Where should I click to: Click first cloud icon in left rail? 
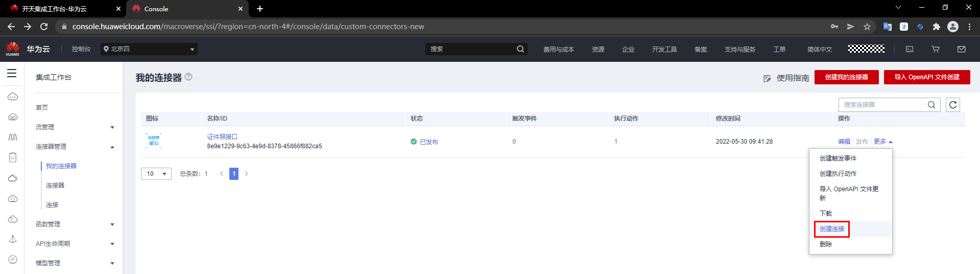(x=13, y=97)
